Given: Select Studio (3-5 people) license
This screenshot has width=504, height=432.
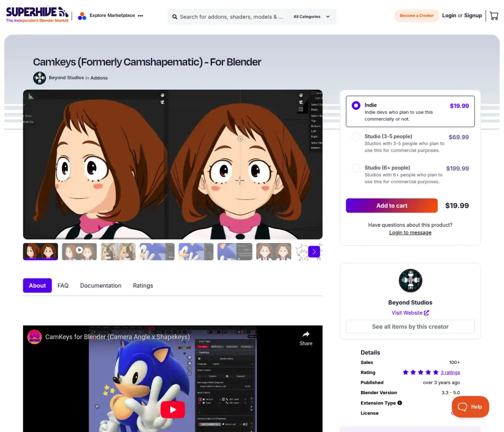Looking at the screenshot, I should click(x=356, y=137).
